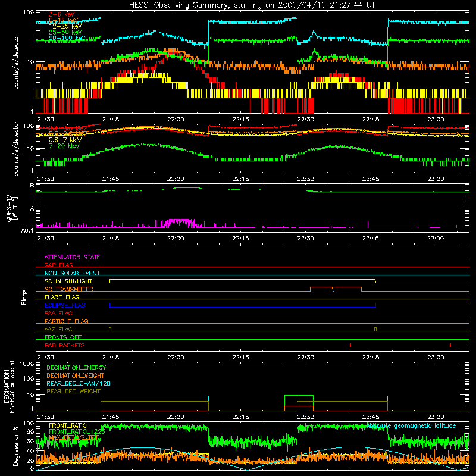476x476 pixels.
Task: Select the orange 6-12 keV legend label
Action: coord(64,20)
